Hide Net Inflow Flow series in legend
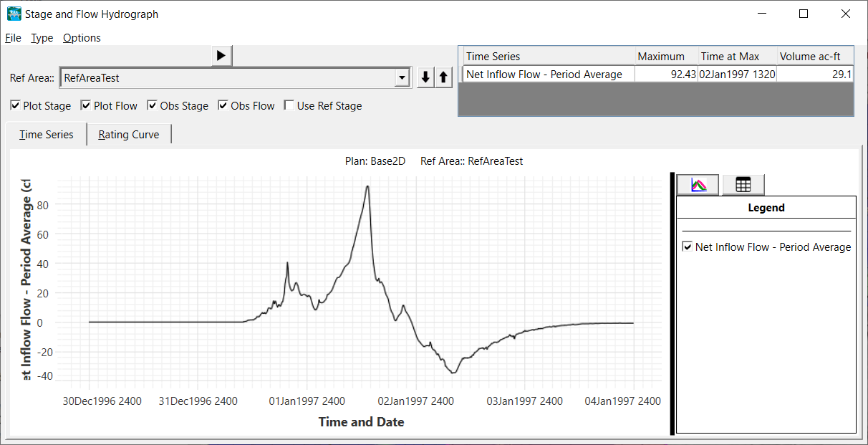868x445 pixels. click(x=688, y=247)
